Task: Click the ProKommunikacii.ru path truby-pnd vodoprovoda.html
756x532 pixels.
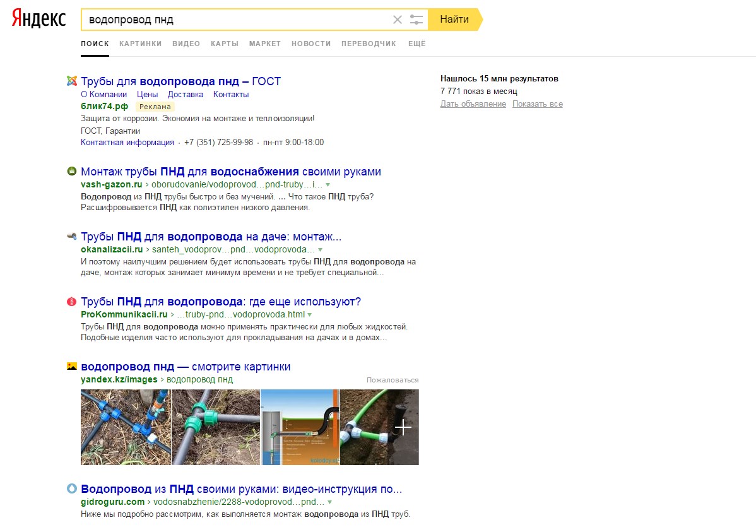Action: coord(240,314)
